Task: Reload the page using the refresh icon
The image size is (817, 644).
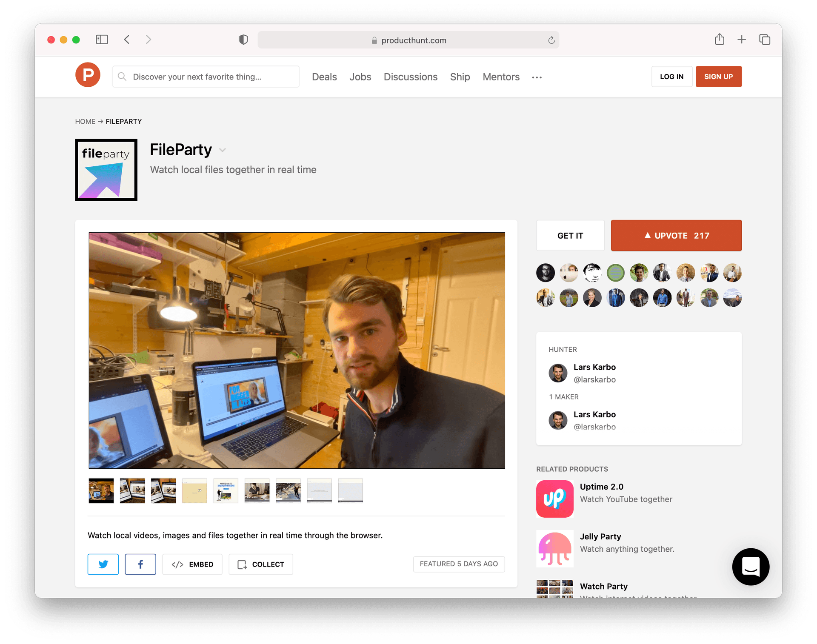Action: (551, 40)
